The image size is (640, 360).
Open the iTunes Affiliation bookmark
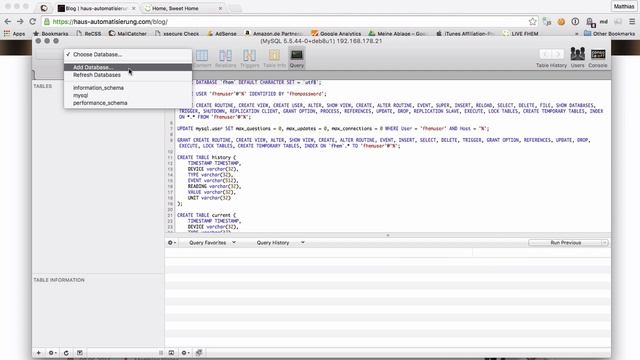tap(464, 33)
